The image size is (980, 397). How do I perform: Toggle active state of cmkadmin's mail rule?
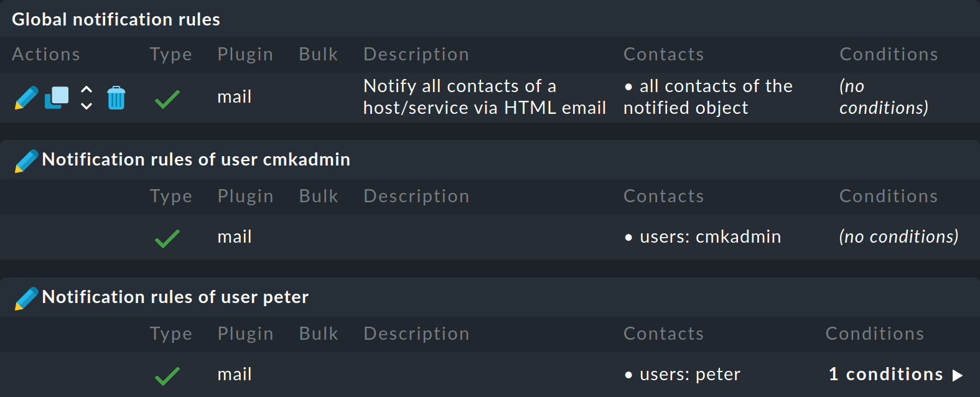(x=167, y=237)
